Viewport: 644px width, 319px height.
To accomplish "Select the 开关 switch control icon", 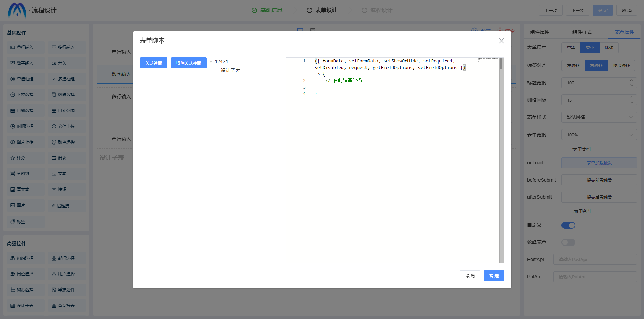I will click(x=54, y=63).
